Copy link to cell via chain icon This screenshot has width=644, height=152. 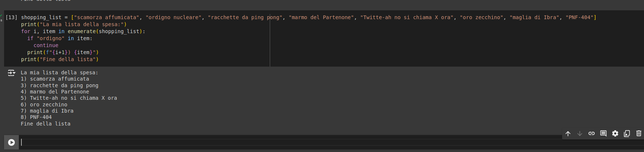(592, 134)
